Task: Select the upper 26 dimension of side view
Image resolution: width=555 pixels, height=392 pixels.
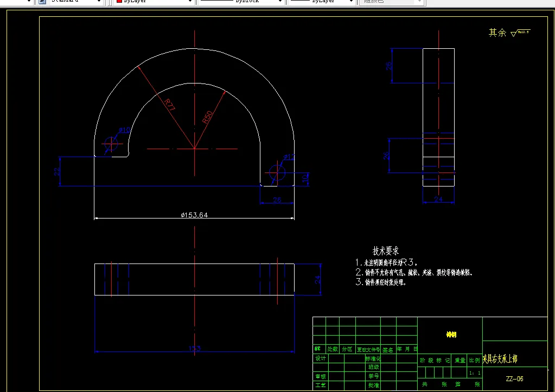Action: (388, 66)
